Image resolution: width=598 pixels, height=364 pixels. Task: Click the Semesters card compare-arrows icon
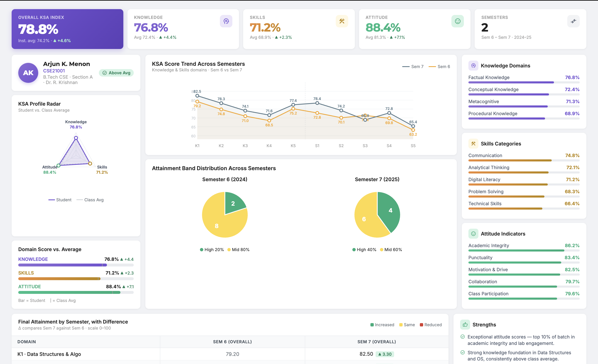(x=573, y=21)
